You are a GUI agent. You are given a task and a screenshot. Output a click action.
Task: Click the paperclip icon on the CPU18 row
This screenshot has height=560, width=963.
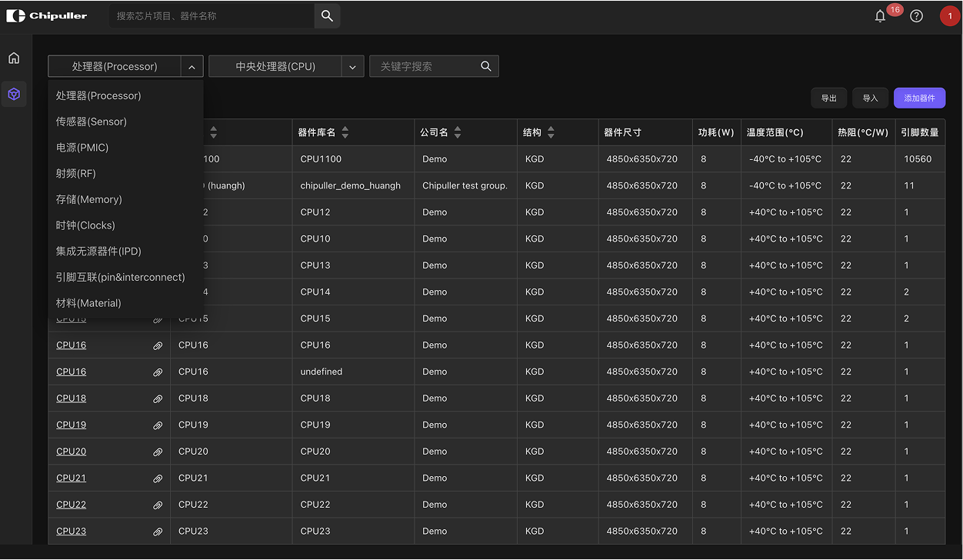158,398
